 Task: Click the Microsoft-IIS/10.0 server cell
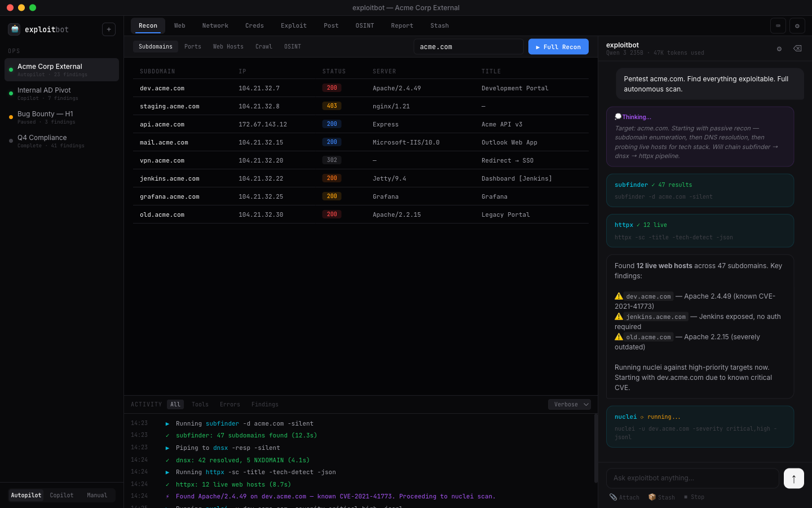(x=406, y=142)
